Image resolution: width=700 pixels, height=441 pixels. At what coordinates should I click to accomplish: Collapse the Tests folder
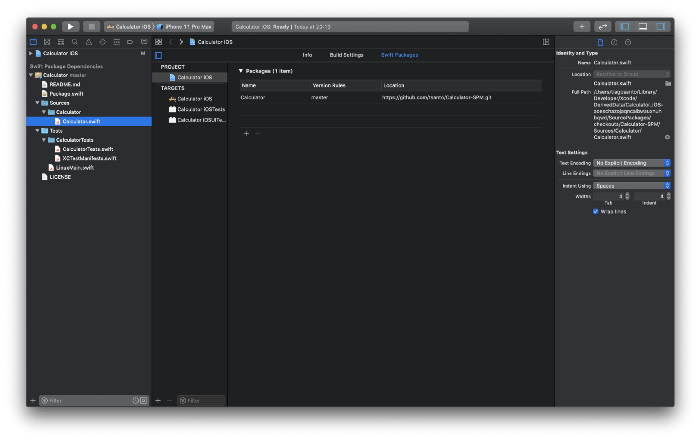click(38, 130)
